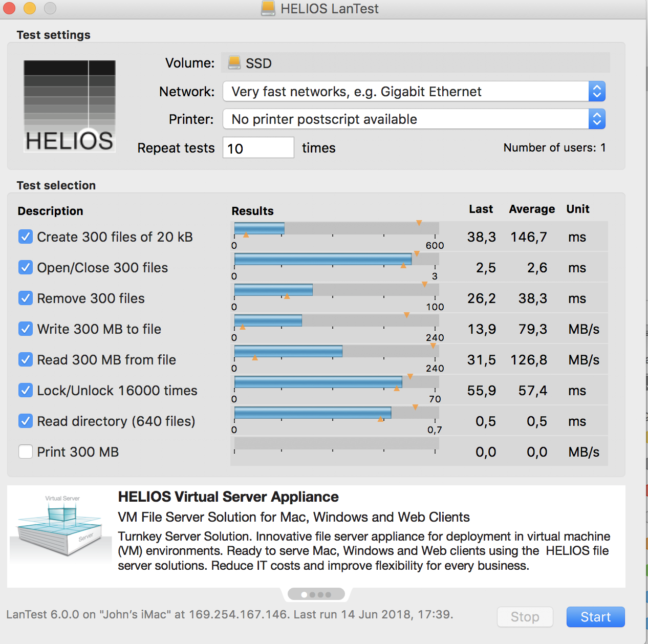The image size is (648, 644).
Task: Uncheck Lock/Unlock 16000 times test
Action: (26, 390)
